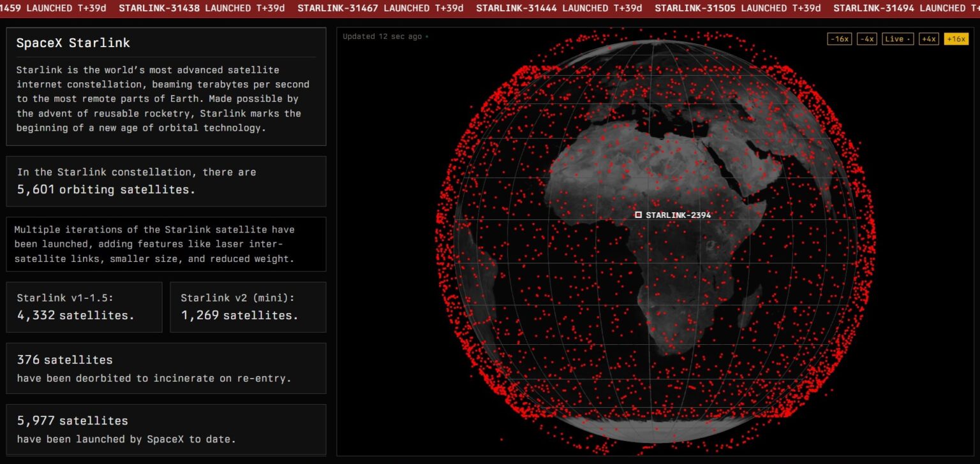Click the "5,601 orbiting satellites" stat panel
Viewport: 980px width, 464px height.
[166, 181]
